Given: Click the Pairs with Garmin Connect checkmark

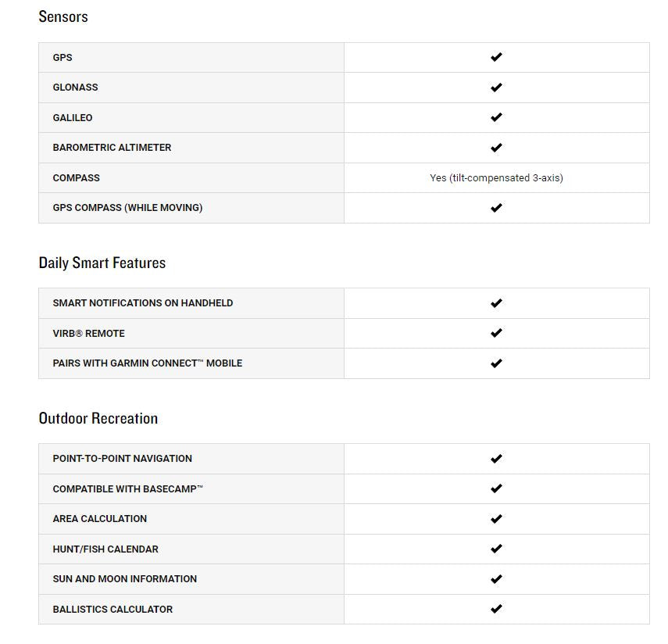Looking at the screenshot, I should pos(496,363).
